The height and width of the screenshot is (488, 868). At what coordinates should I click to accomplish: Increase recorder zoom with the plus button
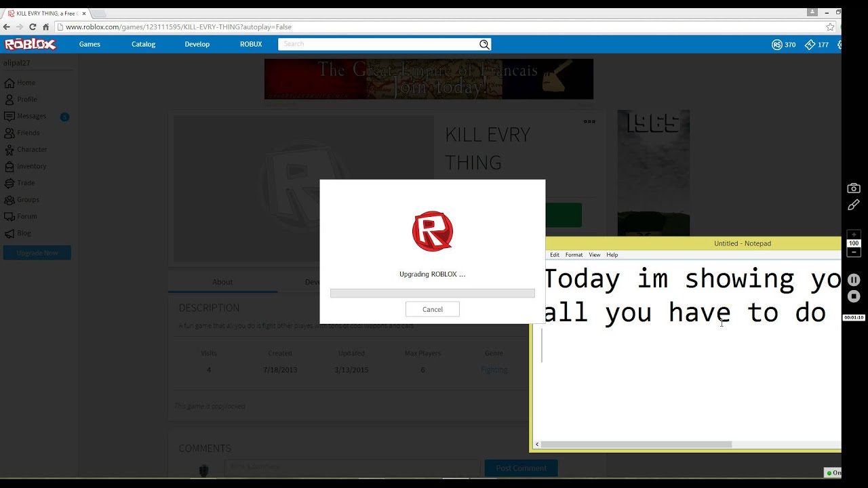pos(854,235)
